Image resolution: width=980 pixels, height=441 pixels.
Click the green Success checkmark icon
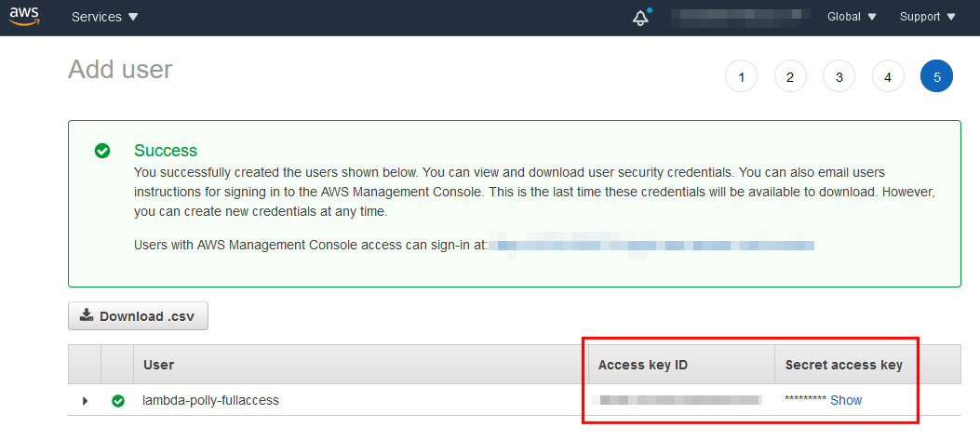coord(102,151)
